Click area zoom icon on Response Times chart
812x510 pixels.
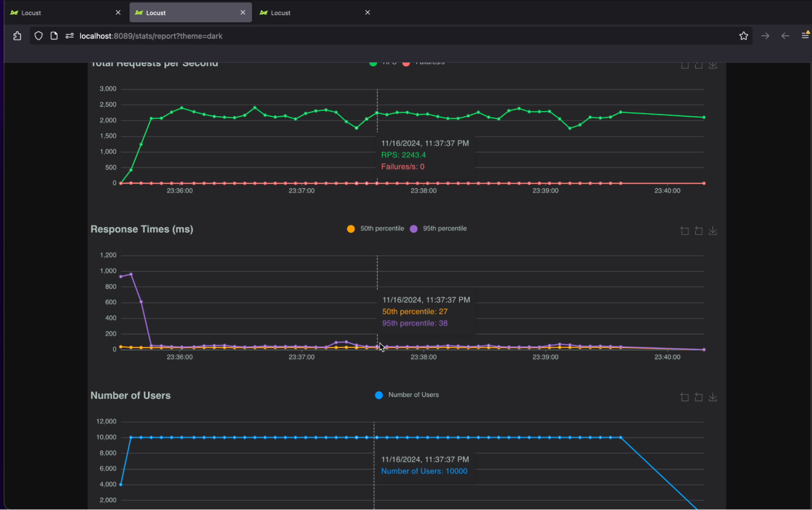pyautogui.click(x=684, y=231)
